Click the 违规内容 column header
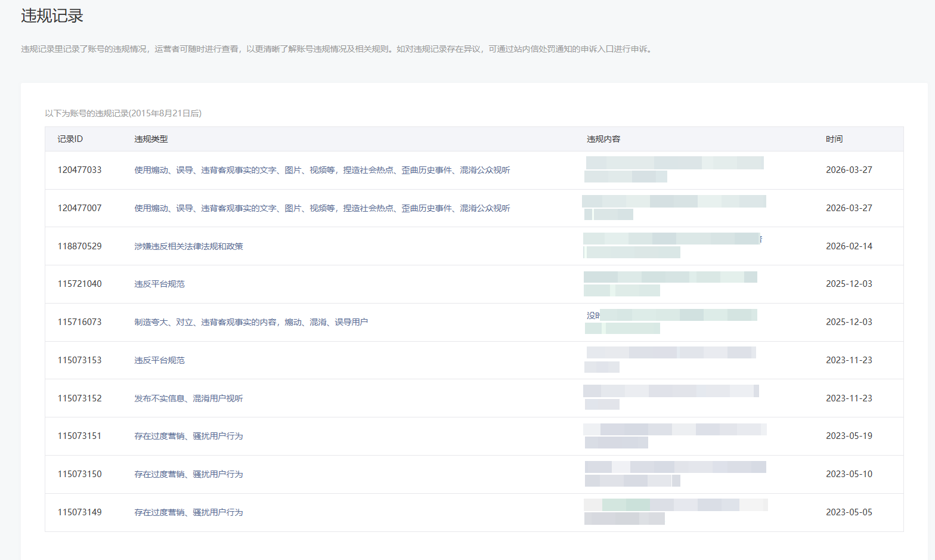The width and height of the screenshot is (935, 560). 603,139
